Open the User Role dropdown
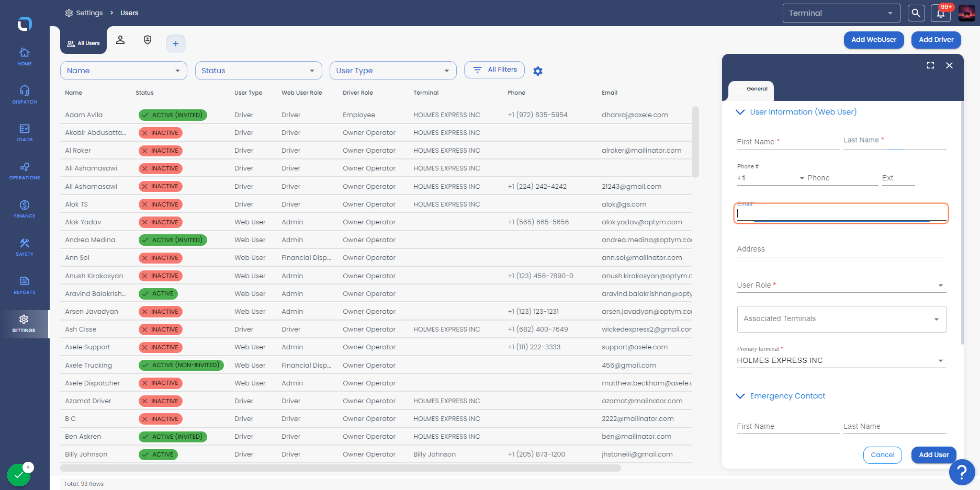The width and height of the screenshot is (980, 490). [841, 285]
